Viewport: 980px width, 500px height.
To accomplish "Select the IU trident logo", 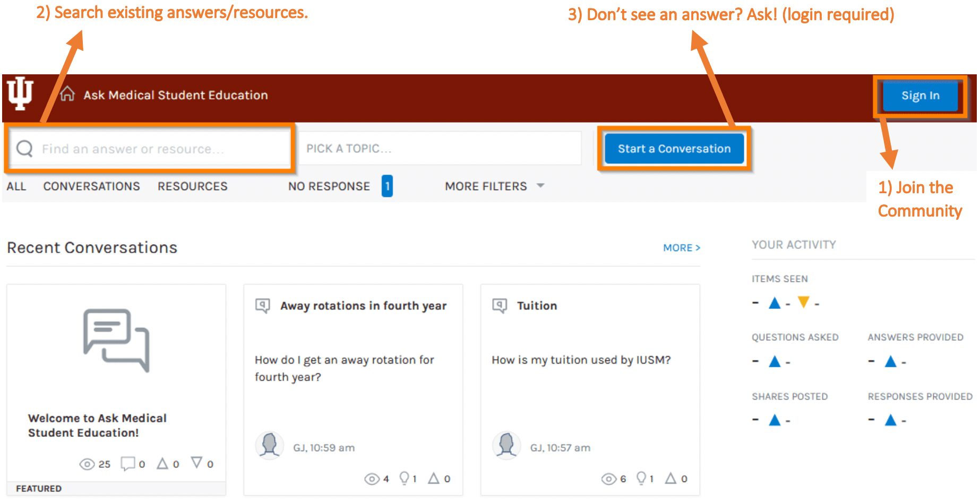I will coord(19,94).
